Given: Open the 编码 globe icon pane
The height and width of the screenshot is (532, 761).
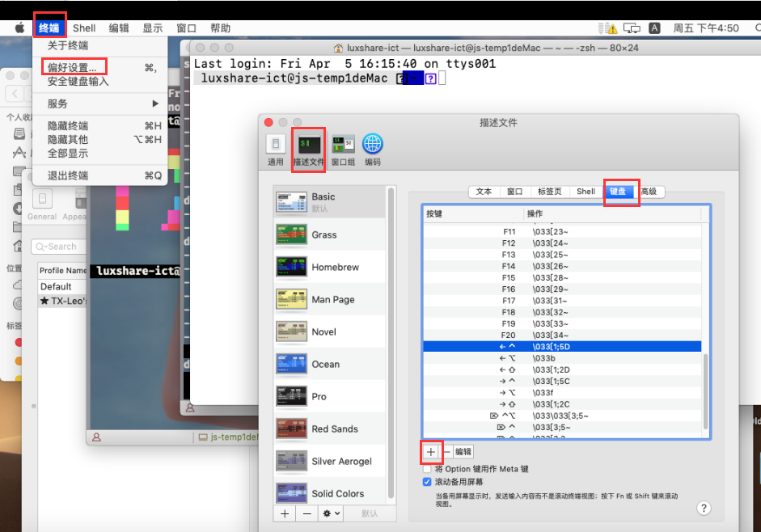Looking at the screenshot, I should click(373, 150).
